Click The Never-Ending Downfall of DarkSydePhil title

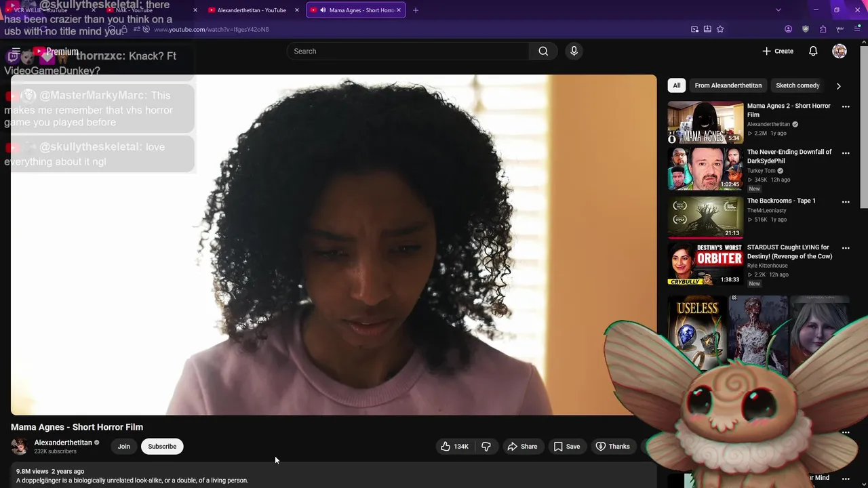coord(789,157)
